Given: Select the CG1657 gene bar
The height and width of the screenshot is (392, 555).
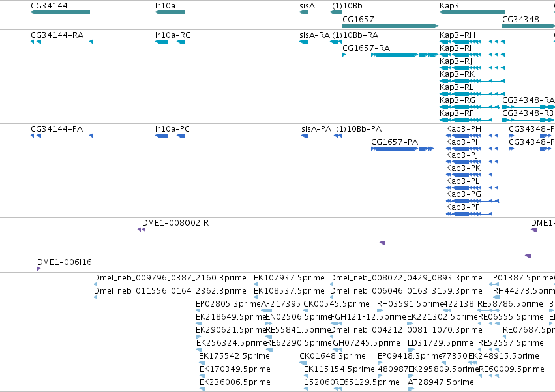Looking at the screenshot, I should click(391, 26).
